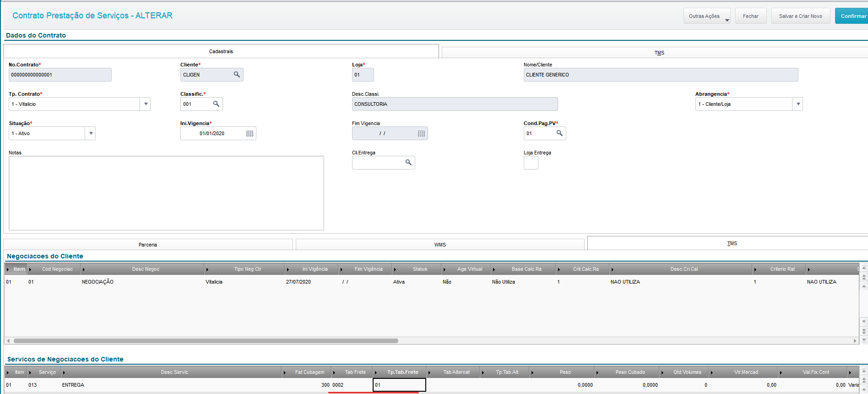Click the Tp.Tab.Frete cell containing 01
This screenshot has width=868, height=394.
point(399,385)
